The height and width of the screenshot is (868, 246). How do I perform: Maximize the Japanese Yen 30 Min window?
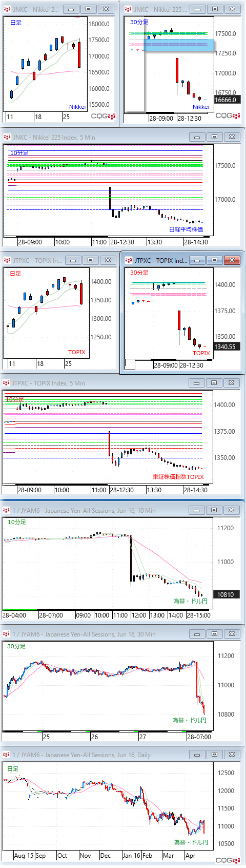(214, 634)
